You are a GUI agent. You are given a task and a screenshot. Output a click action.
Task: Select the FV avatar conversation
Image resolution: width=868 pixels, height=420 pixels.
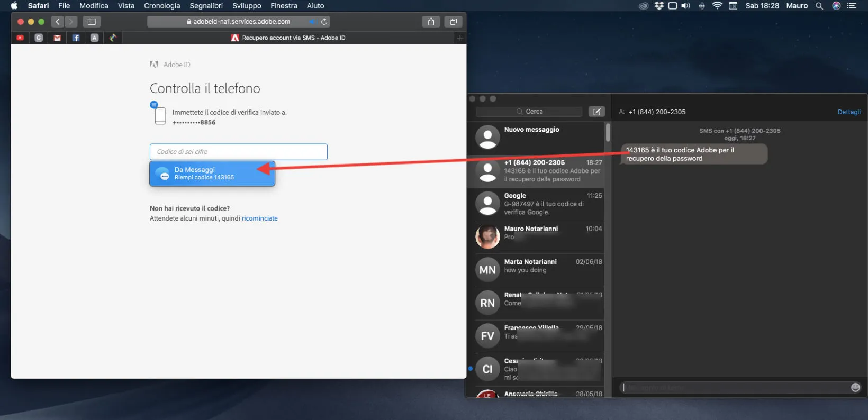536,336
